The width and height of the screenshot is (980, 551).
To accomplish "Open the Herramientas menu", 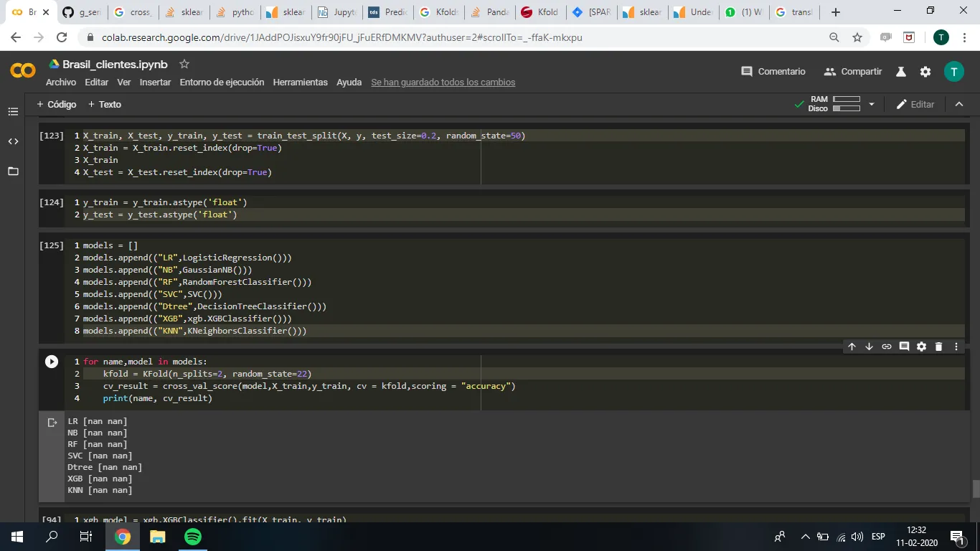I will coord(300,83).
